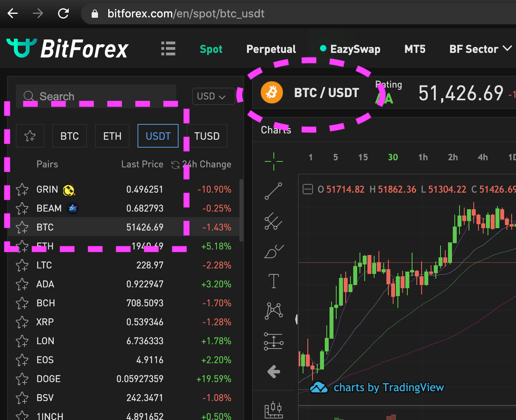Sort by the Pairs column header
This screenshot has height=420, width=516.
point(47,164)
